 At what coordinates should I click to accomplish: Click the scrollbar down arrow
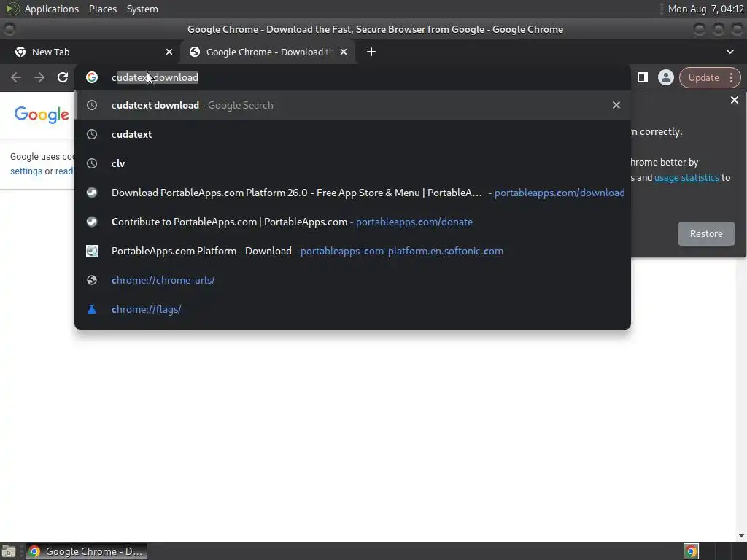click(x=741, y=536)
